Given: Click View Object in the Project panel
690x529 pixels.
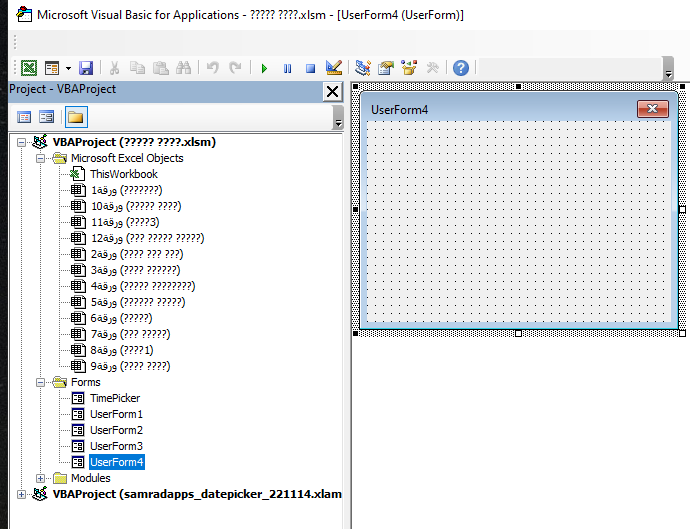Looking at the screenshot, I should 46,117.
